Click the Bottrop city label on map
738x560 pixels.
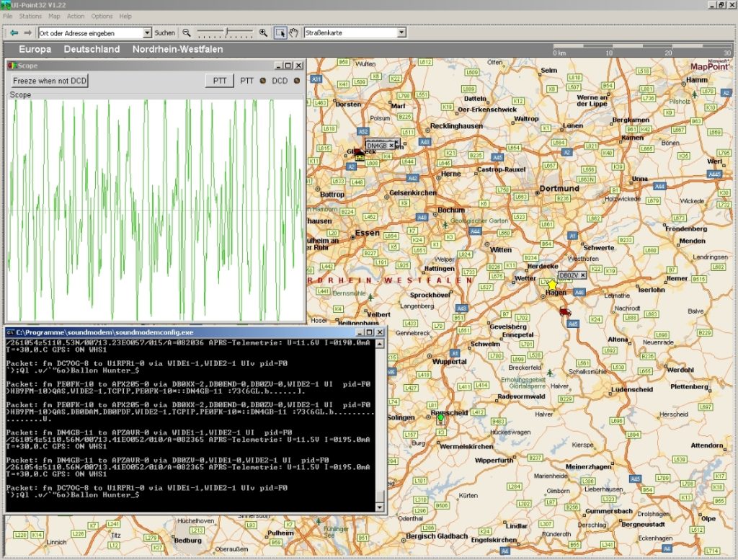click(x=332, y=195)
